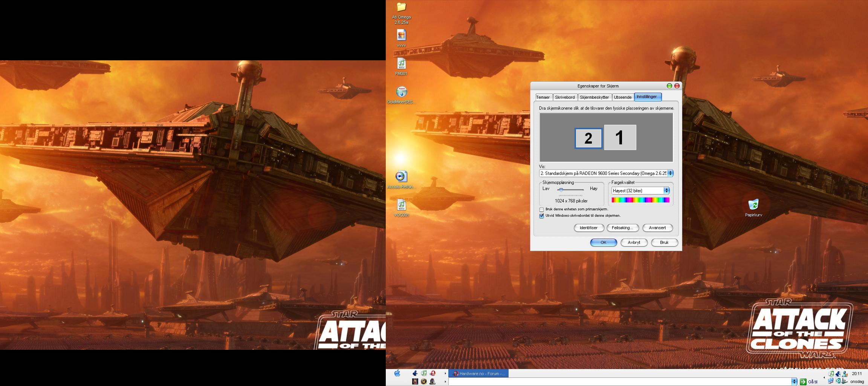Image resolution: width=868 pixels, height=386 pixels.
Task: Expand lower quick launch overflow chevron
Action: [x=445, y=381]
